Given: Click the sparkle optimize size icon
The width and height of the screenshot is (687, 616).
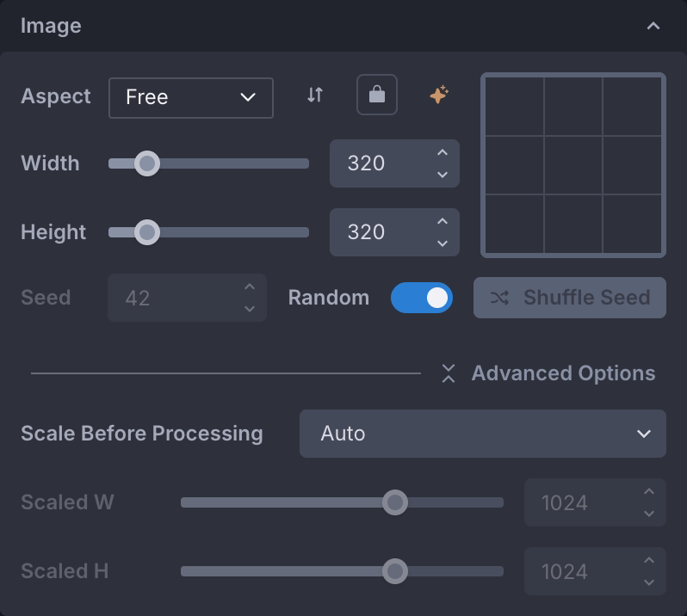Looking at the screenshot, I should pos(439,95).
